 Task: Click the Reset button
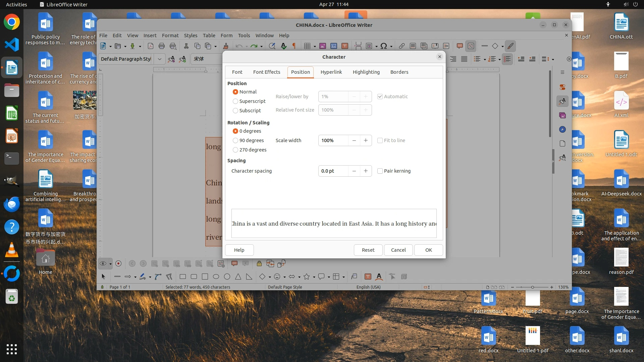[368, 250]
